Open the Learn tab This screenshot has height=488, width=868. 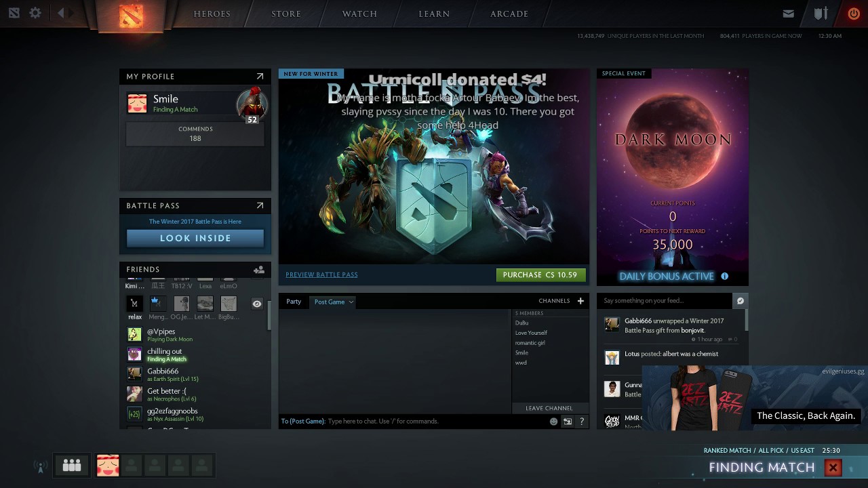click(x=434, y=14)
